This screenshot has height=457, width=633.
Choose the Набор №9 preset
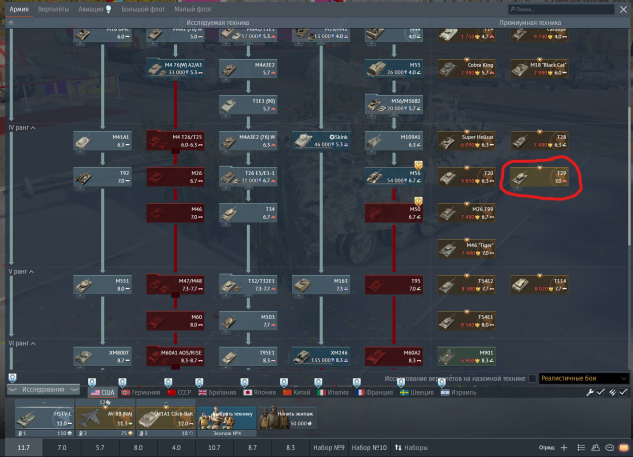click(329, 448)
